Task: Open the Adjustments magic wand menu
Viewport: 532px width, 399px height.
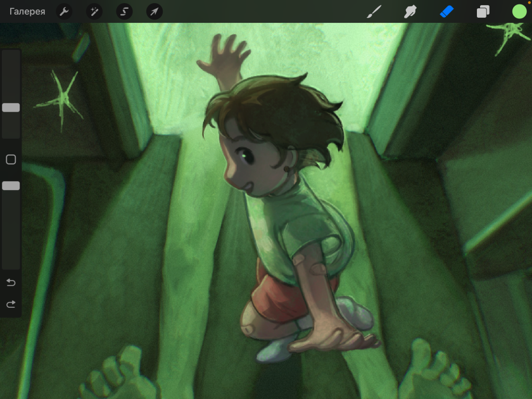Action: [94, 11]
